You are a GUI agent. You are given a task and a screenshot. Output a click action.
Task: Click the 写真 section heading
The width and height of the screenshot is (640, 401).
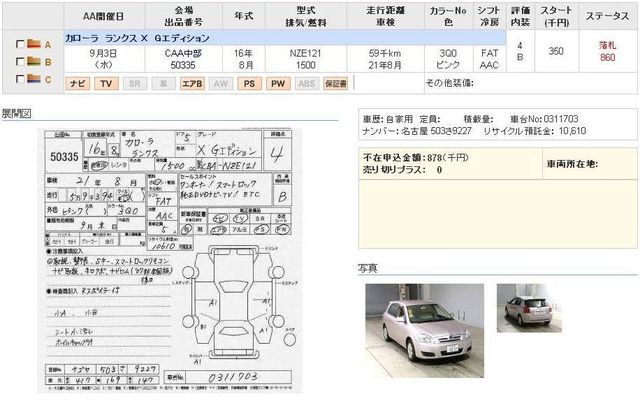click(x=368, y=268)
